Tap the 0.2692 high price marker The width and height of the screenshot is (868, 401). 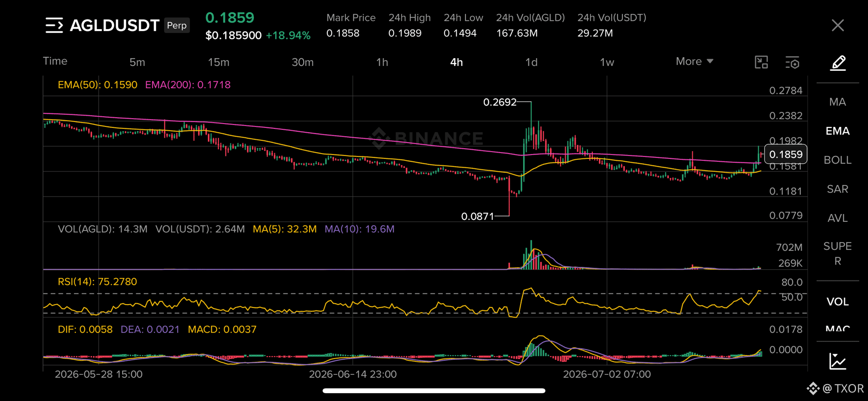[500, 102]
